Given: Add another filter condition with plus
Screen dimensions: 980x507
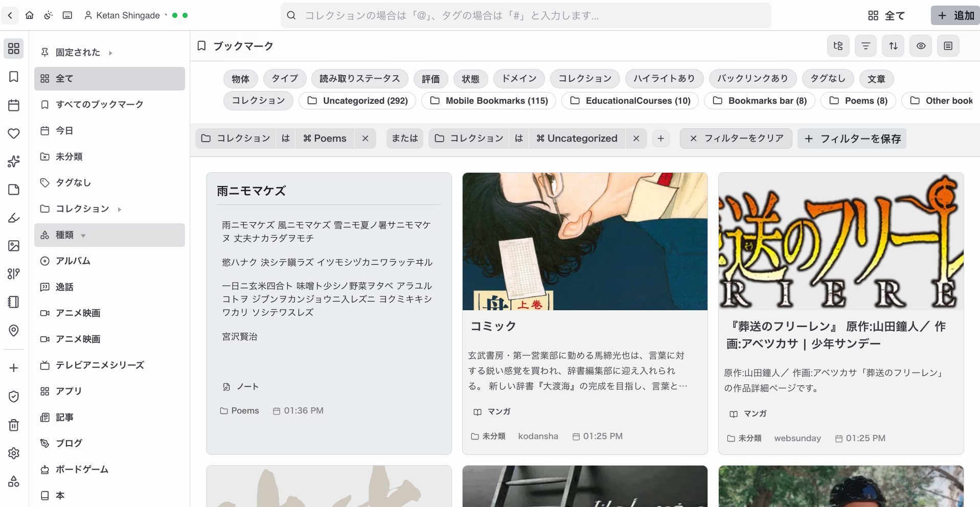Looking at the screenshot, I should [661, 139].
